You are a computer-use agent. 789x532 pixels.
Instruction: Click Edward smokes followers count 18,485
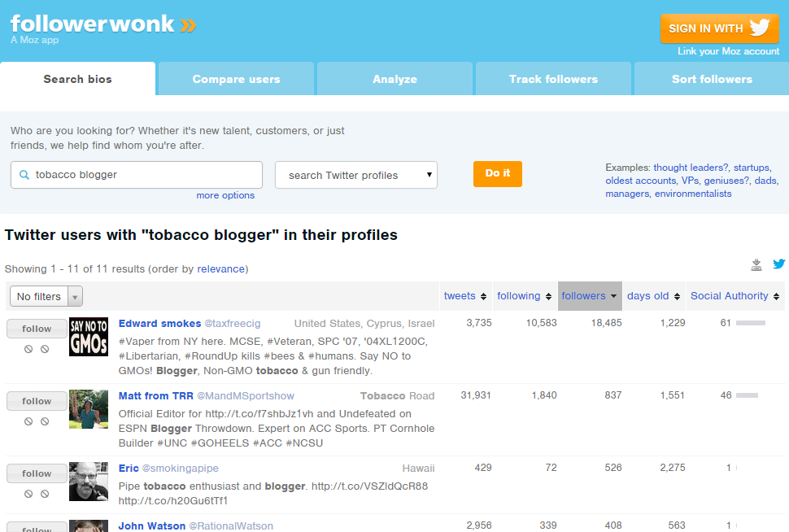606,323
